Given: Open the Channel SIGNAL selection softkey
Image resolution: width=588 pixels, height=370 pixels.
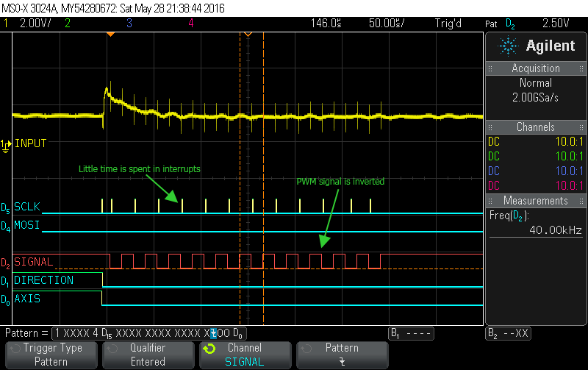Looking at the screenshot, I should tap(245, 355).
